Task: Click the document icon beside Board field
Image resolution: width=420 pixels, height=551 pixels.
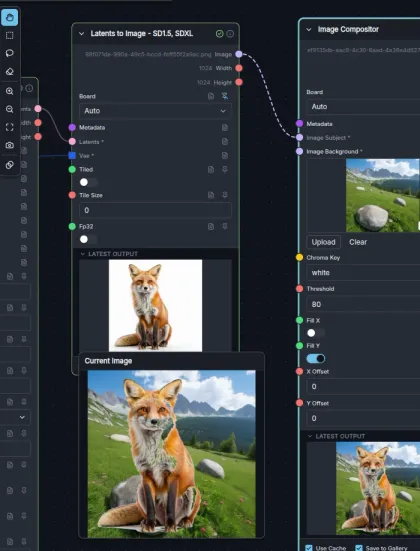Action: point(211,96)
